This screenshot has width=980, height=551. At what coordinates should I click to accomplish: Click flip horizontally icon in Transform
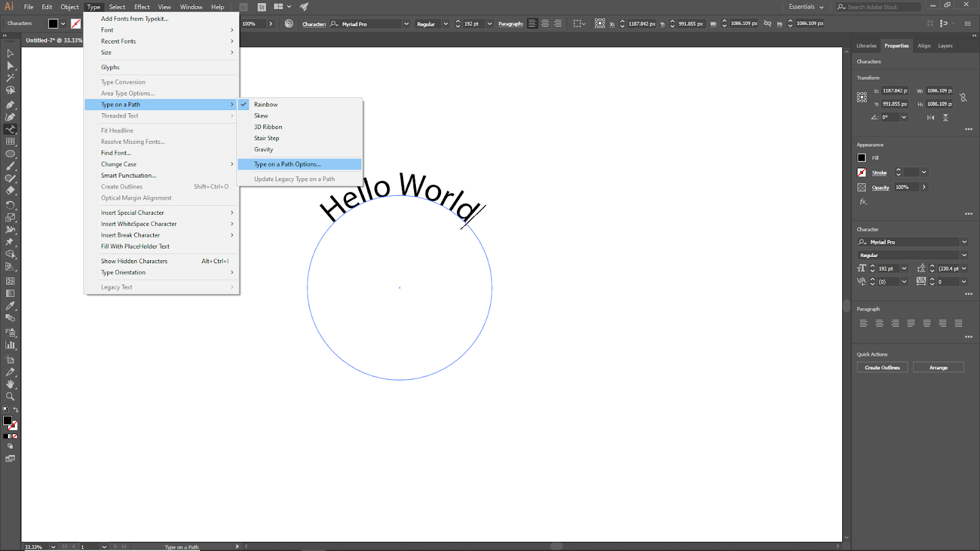(930, 118)
